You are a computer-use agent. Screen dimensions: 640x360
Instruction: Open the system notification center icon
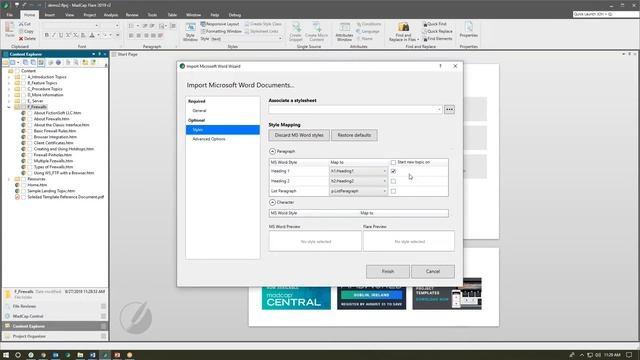coord(629,355)
